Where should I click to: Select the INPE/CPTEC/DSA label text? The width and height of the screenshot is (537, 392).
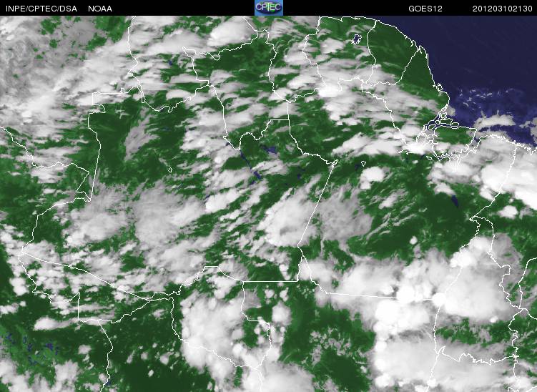tap(41, 9)
